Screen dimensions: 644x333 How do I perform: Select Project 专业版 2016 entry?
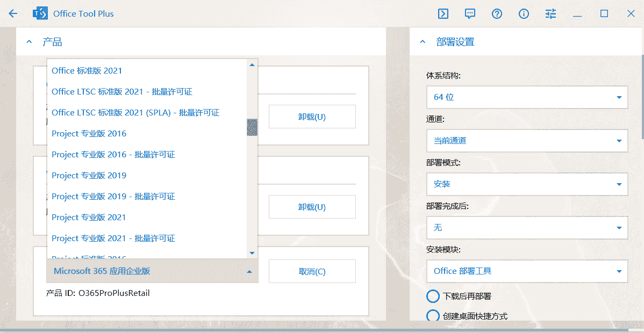click(147, 133)
